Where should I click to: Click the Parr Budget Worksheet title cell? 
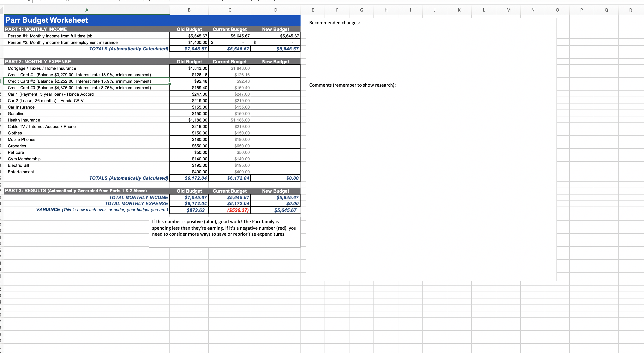[x=46, y=20]
